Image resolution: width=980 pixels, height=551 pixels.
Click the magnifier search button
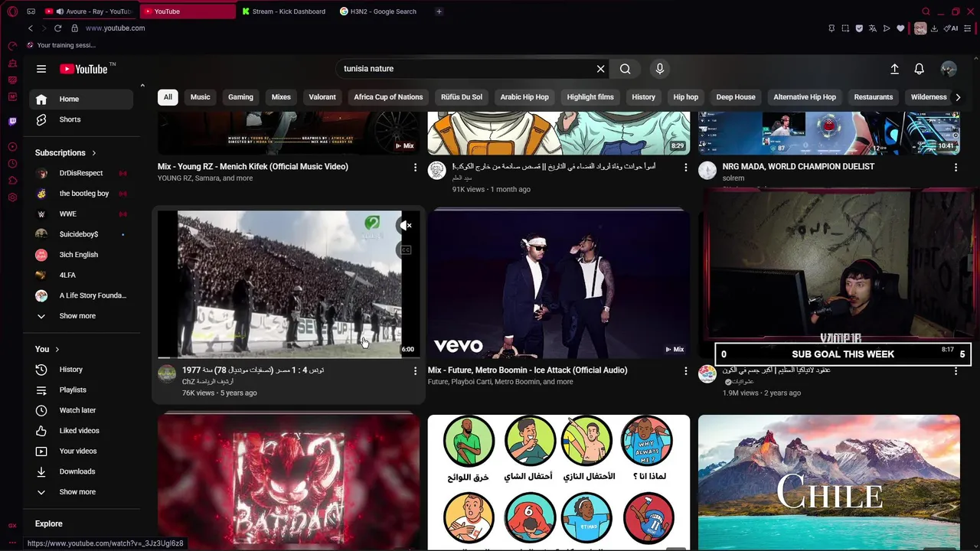pyautogui.click(x=626, y=69)
